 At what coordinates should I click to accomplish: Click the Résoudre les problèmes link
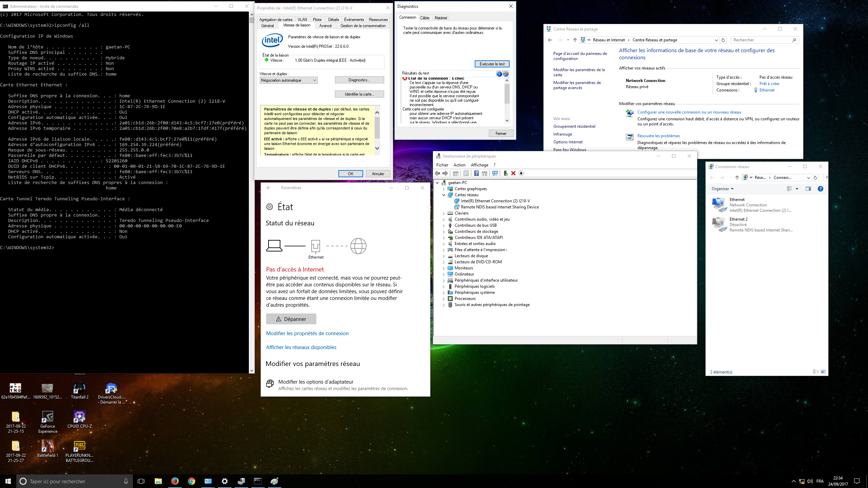pyautogui.click(x=658, y=136)
